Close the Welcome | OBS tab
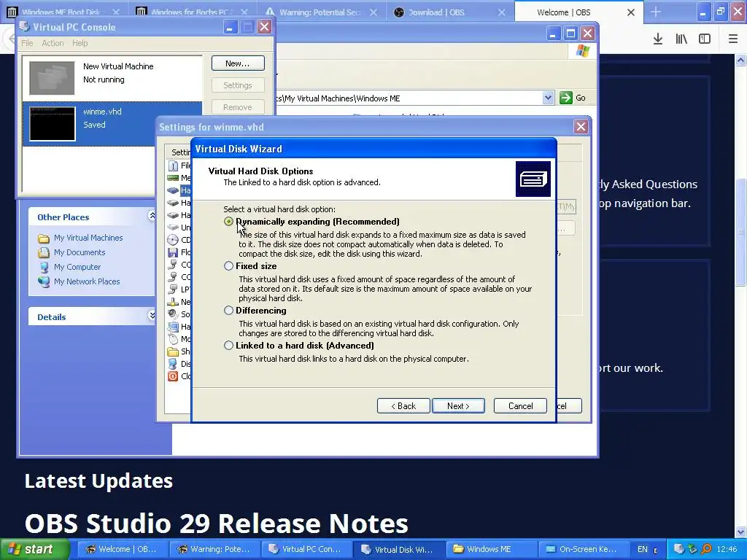Screen dimensions: 747x560 [631, 12]
